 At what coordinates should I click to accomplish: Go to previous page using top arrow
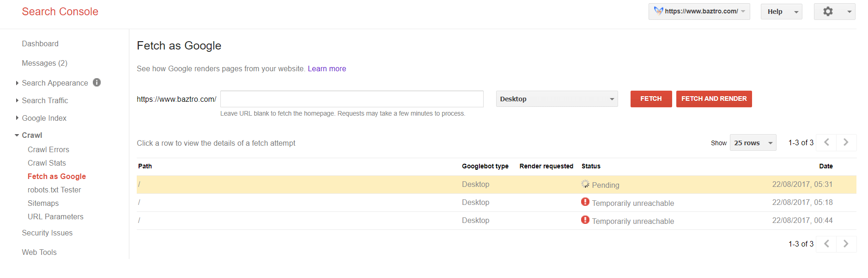click(826, 142)
